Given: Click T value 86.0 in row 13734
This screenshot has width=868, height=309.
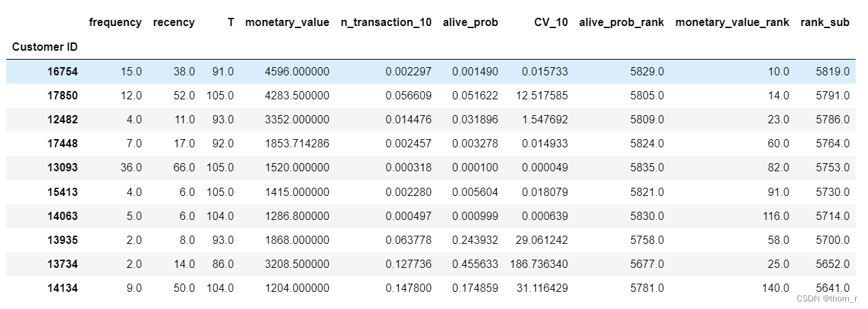Looking at the screenshot, I should tap(223, 264).
